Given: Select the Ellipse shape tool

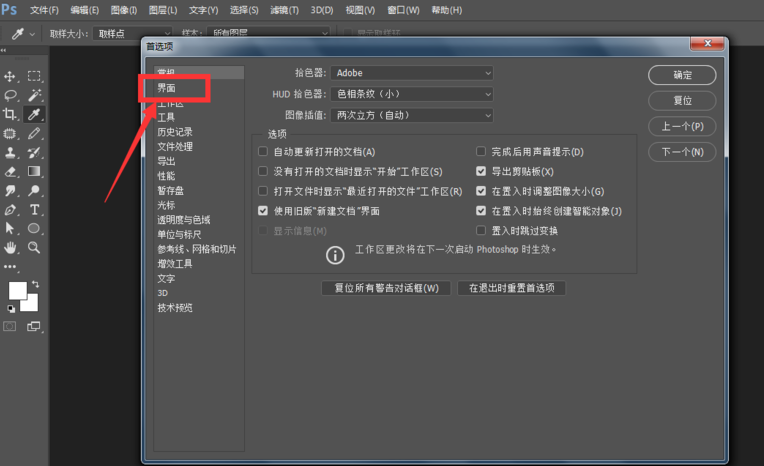Looking at the screenshot, I should [x=34, y=228].
